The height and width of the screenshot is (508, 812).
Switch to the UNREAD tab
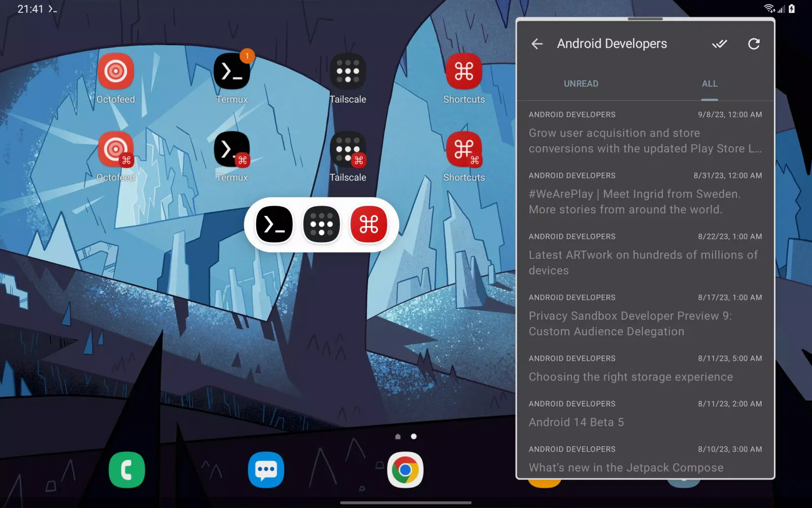tap(581, 83)
